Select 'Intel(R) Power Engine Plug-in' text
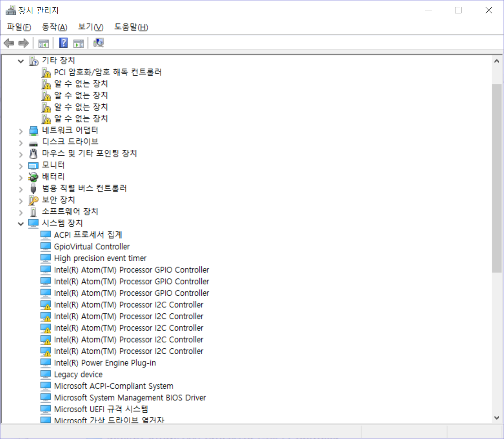Screen dimensions: 504x439 click(x=105, y=363)
